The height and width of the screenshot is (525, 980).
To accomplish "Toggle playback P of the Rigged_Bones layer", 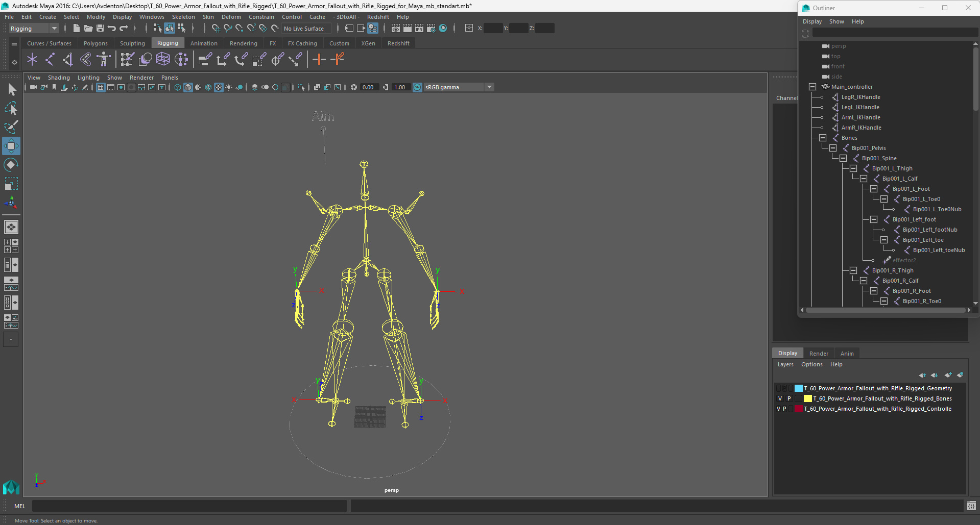I will coord(789,399).
